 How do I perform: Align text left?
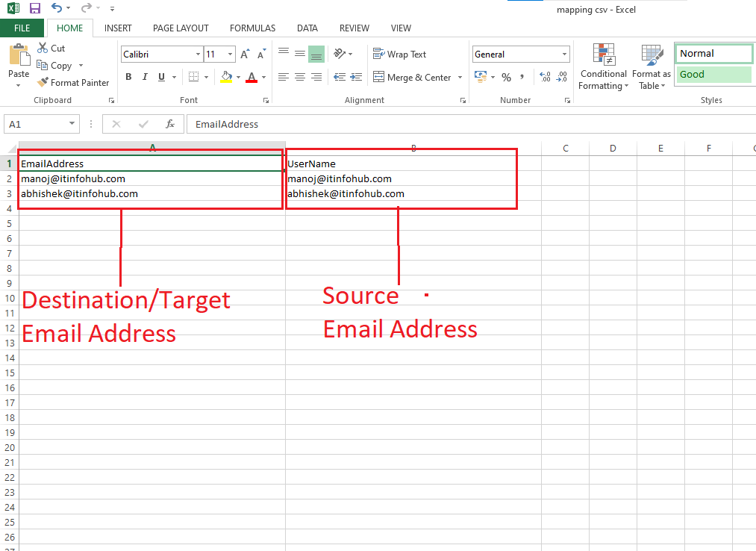click(284, 77)
